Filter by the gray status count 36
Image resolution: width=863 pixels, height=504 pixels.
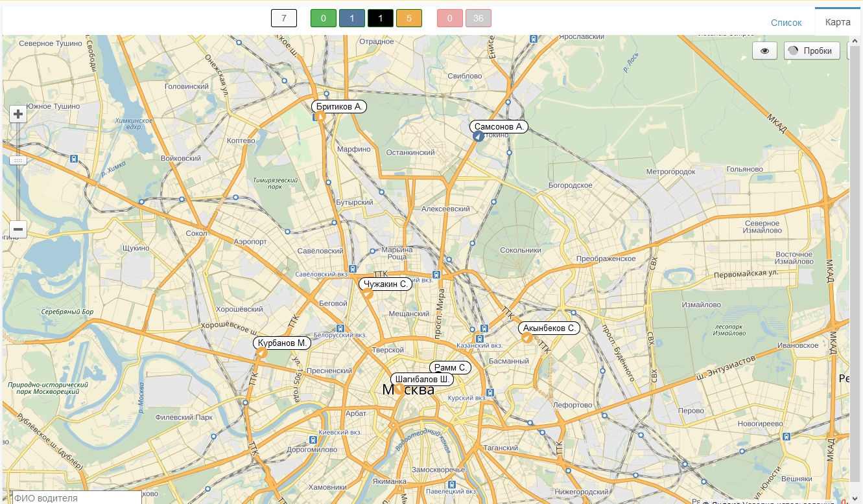click(479, 18)
